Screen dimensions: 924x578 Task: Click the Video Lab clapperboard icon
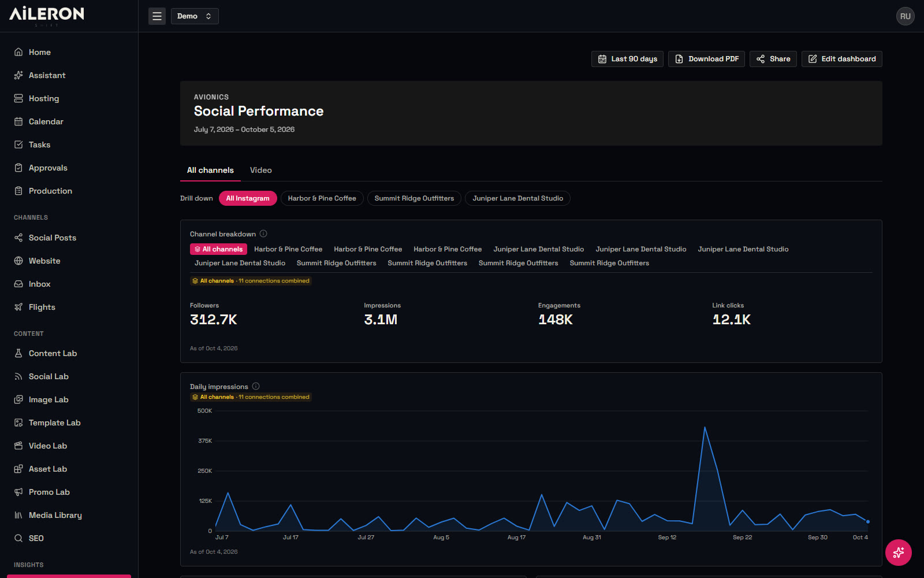click(18, 446)
